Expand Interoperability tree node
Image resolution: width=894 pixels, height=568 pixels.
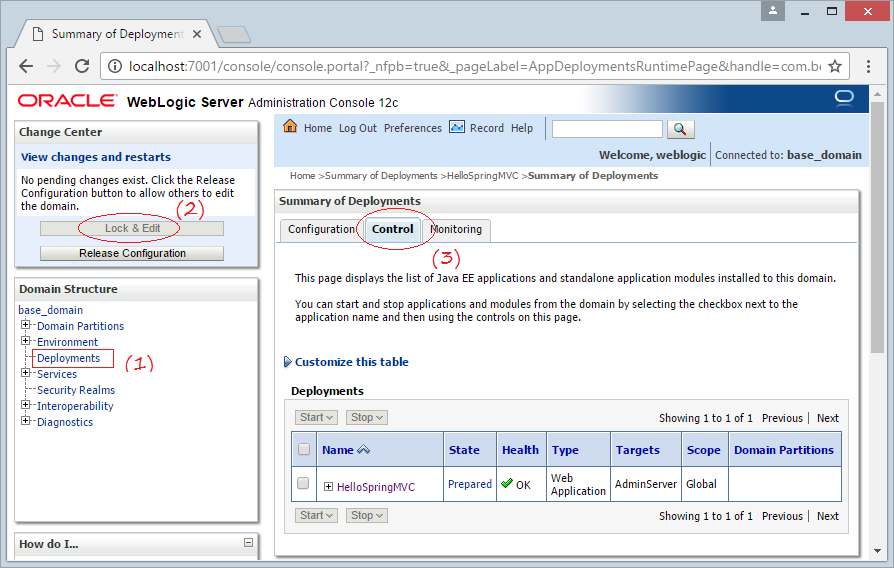(25, 405)
